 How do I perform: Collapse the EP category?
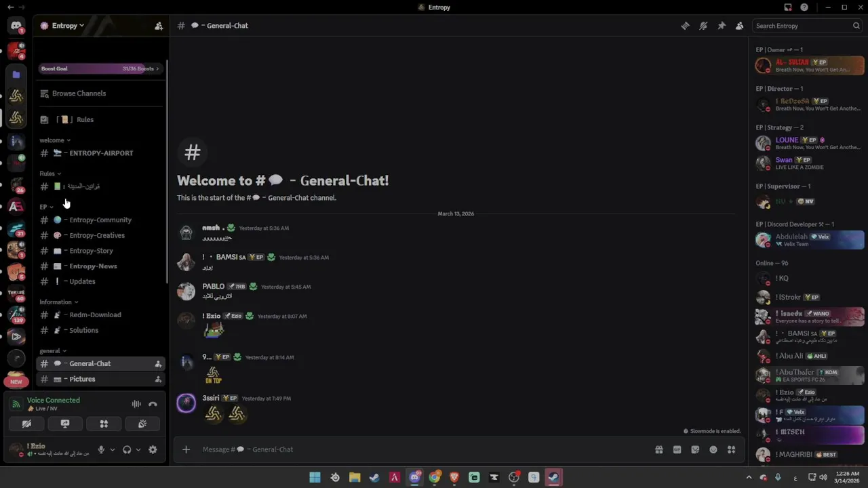[46, 207]
